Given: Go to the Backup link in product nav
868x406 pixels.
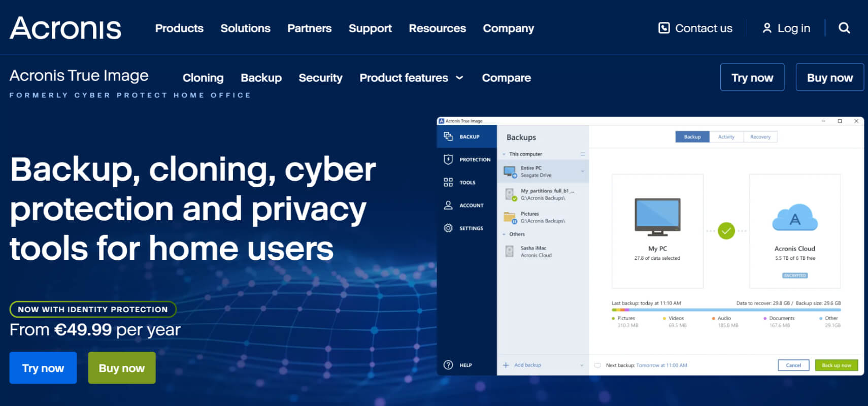Looking at the screenshot, I should [x=261, y=78].
